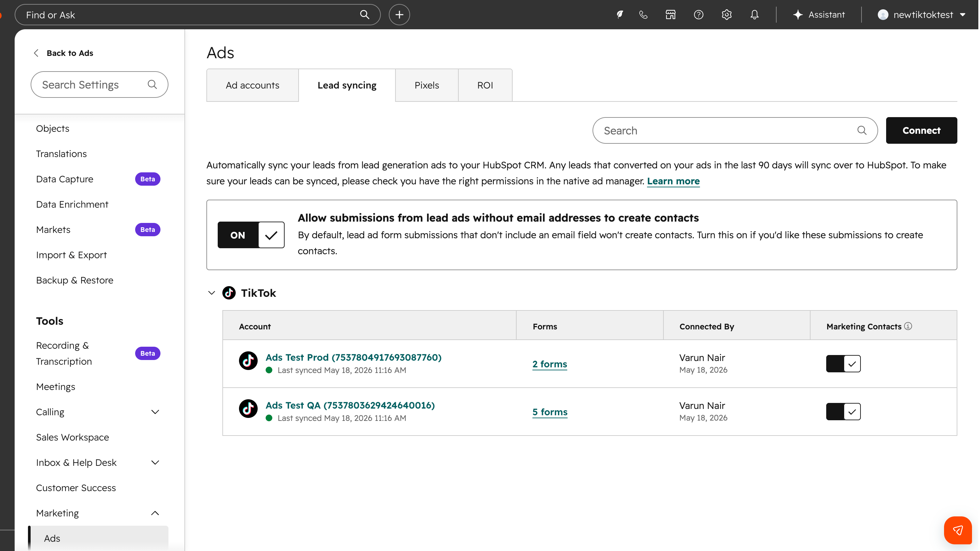Open the 2 forms link

pos(550,364)
